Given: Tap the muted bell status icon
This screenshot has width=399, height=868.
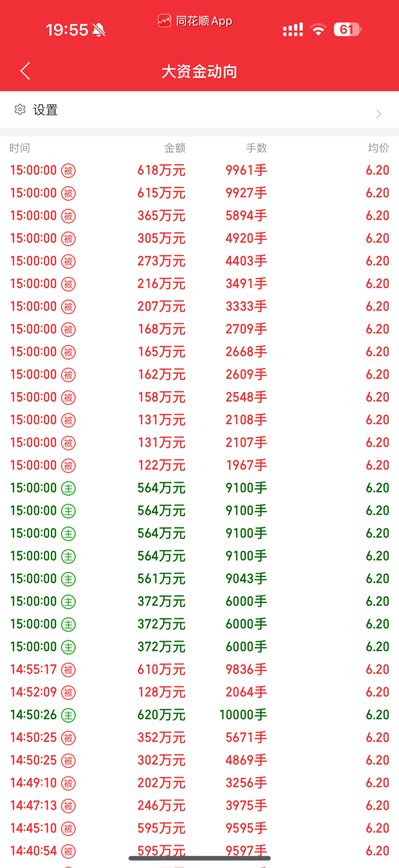Looking at the screenshot, I should click(x=99, y=30).
